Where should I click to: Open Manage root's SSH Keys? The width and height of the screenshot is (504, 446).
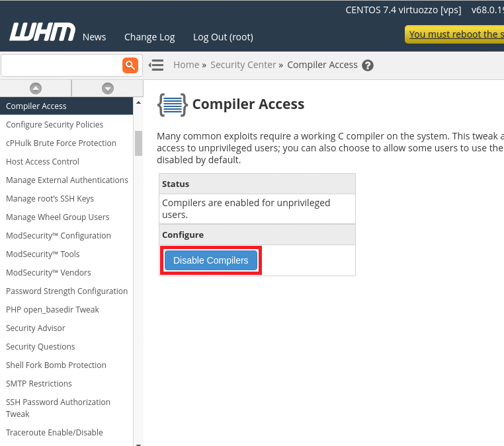click(50, 199)
